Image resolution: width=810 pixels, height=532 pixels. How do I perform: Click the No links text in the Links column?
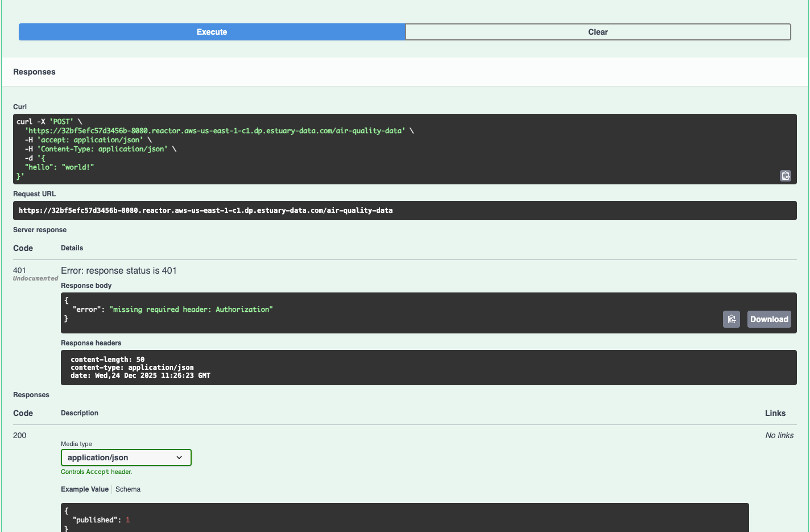779,435
